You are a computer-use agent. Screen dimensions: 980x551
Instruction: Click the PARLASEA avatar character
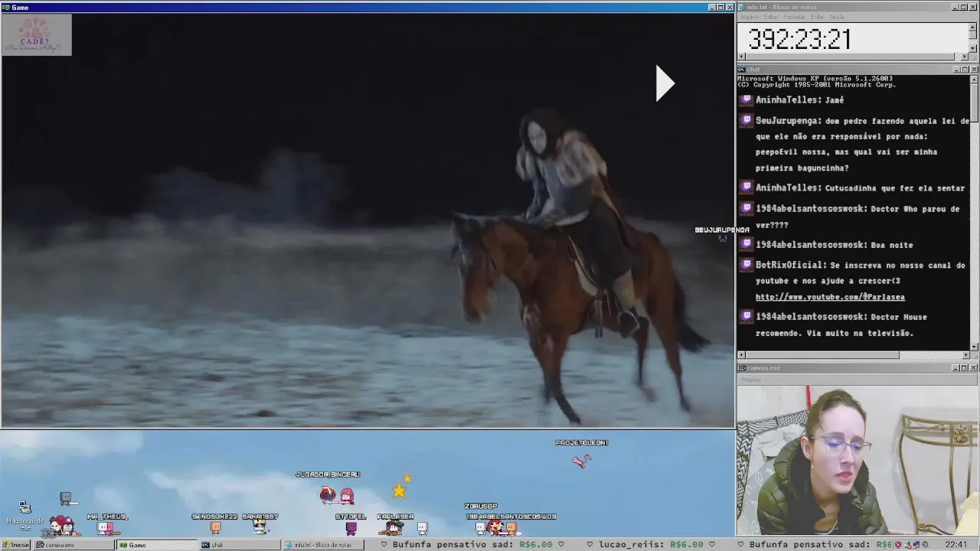394,527
